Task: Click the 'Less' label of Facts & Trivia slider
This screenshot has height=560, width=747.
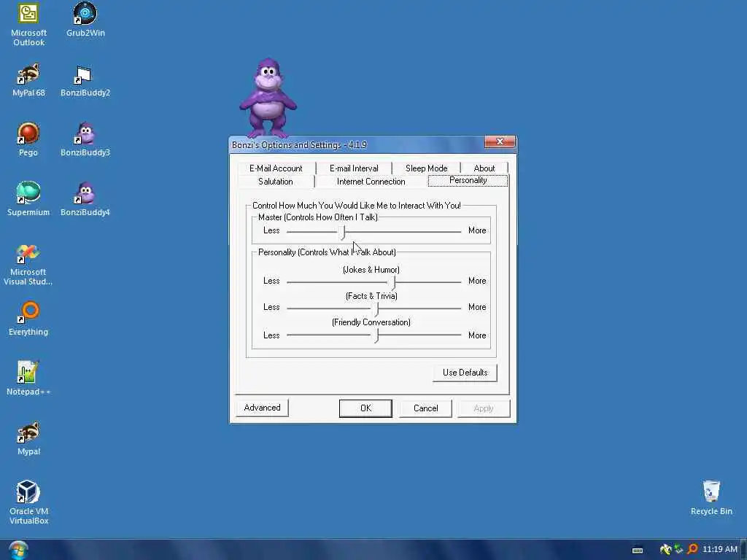Action: (x=271, y=307)
